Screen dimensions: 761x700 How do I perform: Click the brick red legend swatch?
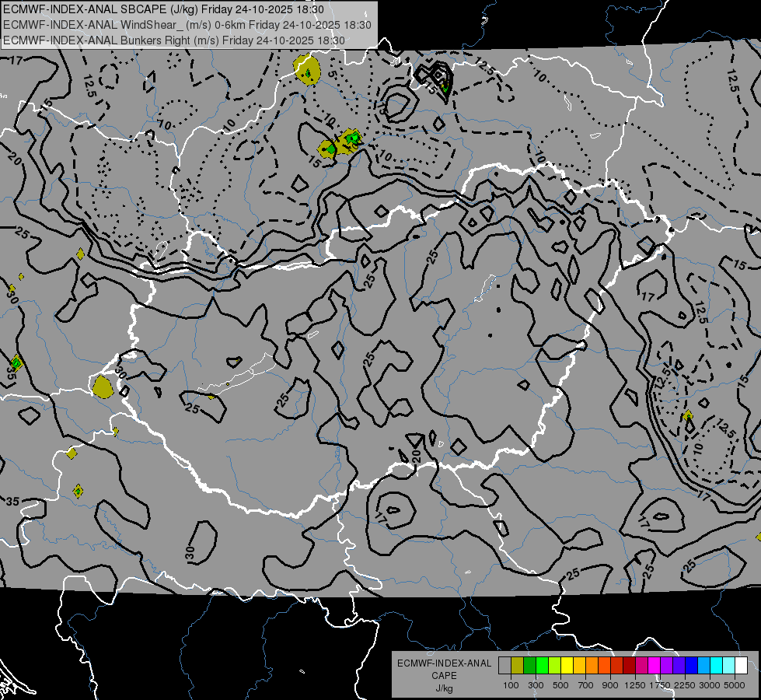(x=617, y=666)
